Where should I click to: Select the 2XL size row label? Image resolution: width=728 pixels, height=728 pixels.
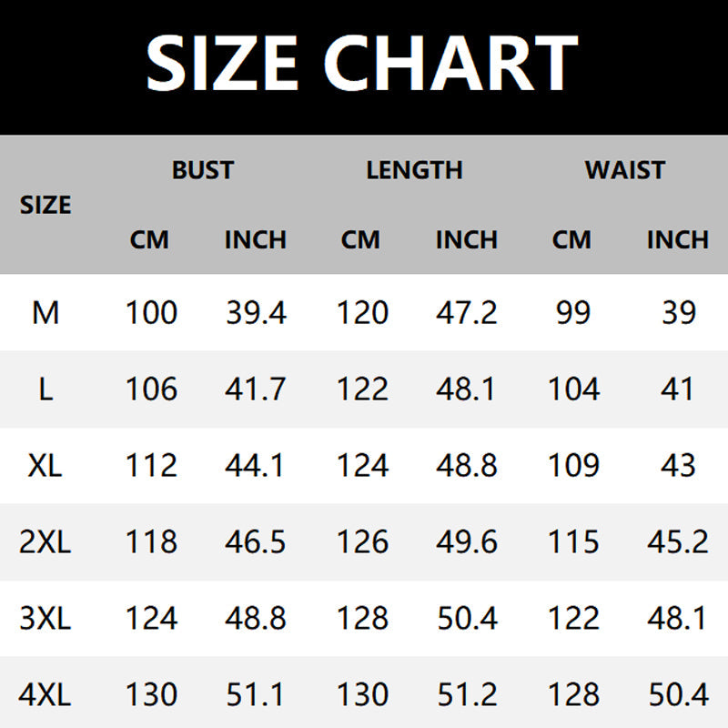coord(45,542)
